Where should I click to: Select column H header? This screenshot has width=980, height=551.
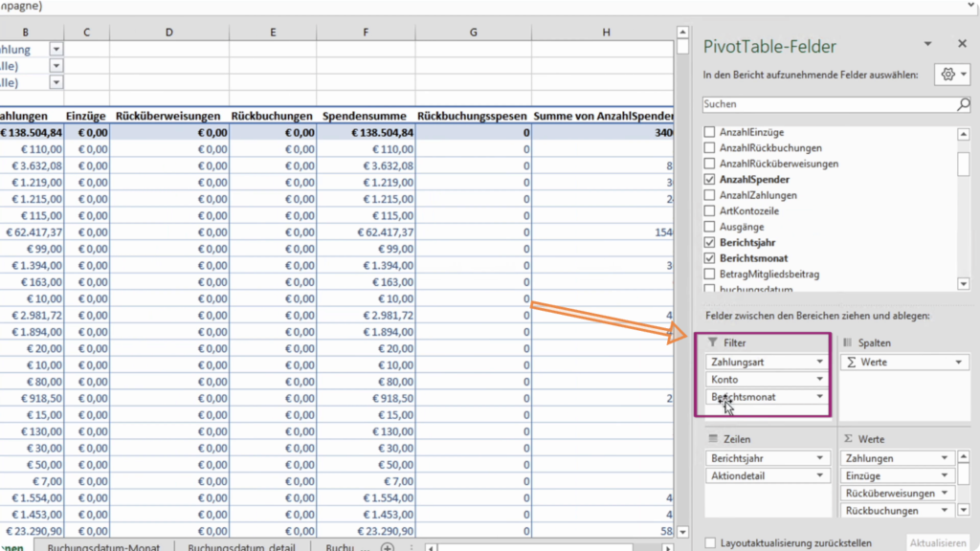coord(606,32)
